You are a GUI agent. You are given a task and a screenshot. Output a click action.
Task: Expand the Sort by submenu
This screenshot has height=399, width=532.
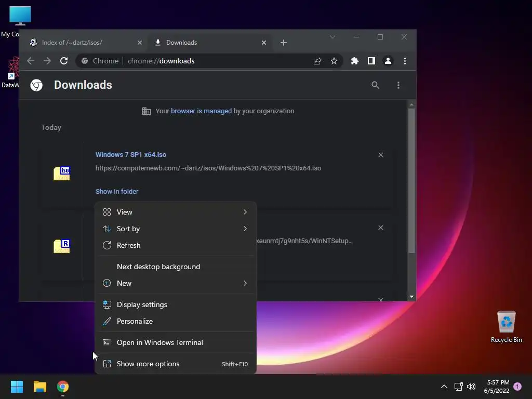(x=176, y=229)
